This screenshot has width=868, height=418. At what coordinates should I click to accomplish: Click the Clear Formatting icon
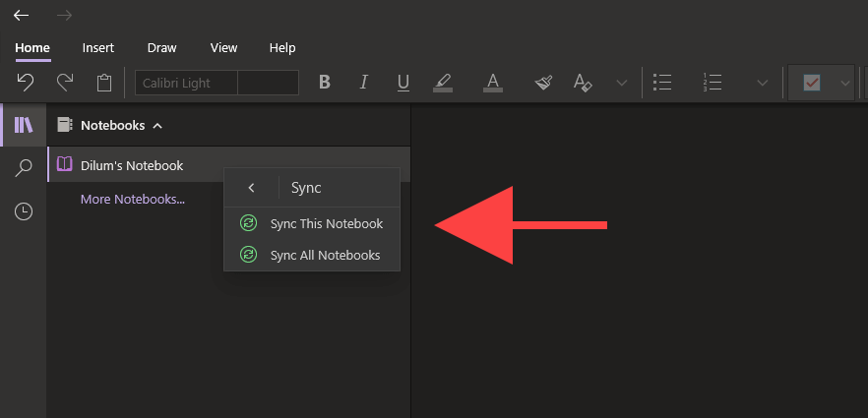(583, 83)
